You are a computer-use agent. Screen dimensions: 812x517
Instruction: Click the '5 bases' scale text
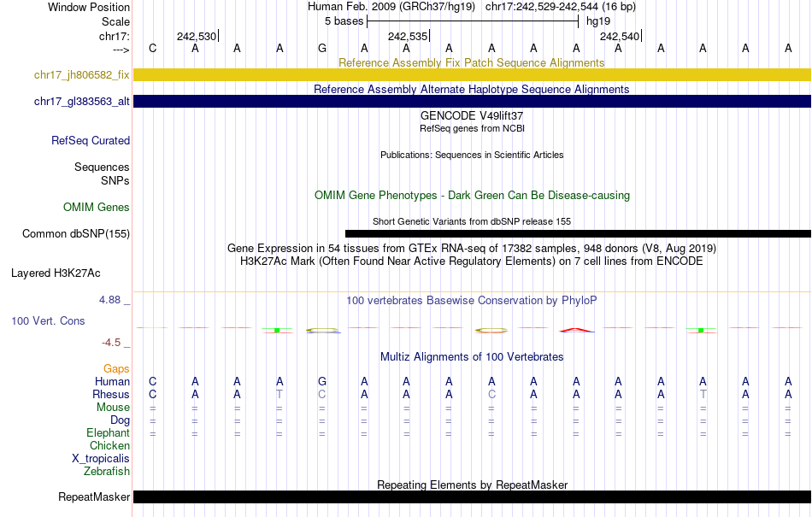pyautogui.click(x=344, y=21)
